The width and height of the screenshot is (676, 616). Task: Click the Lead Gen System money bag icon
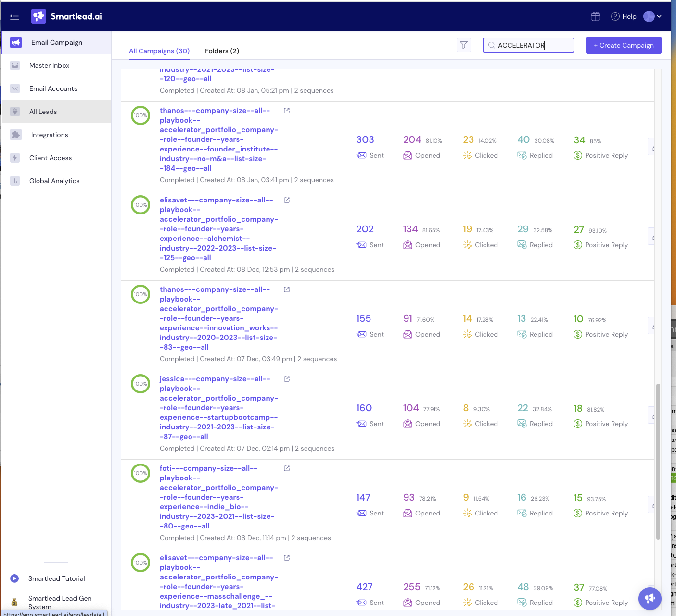(x=14, y=602)
